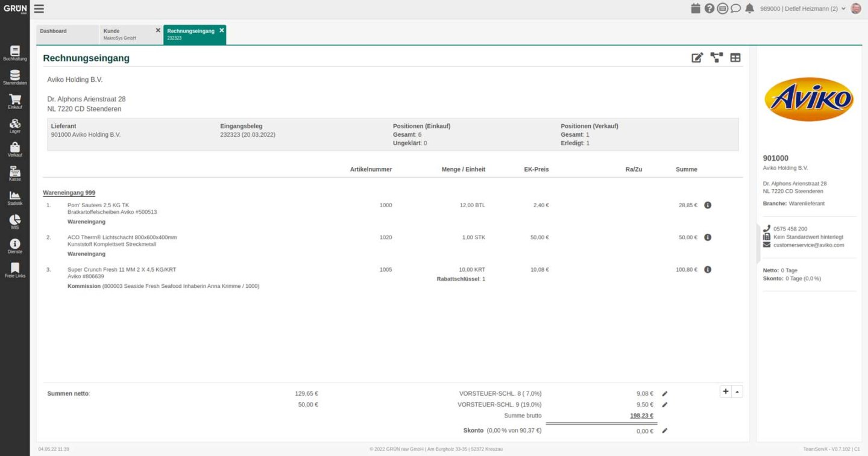Click the Branche: Warenlieferant entry
Viewport: 868px width, 456px height.
click(794, 204)
